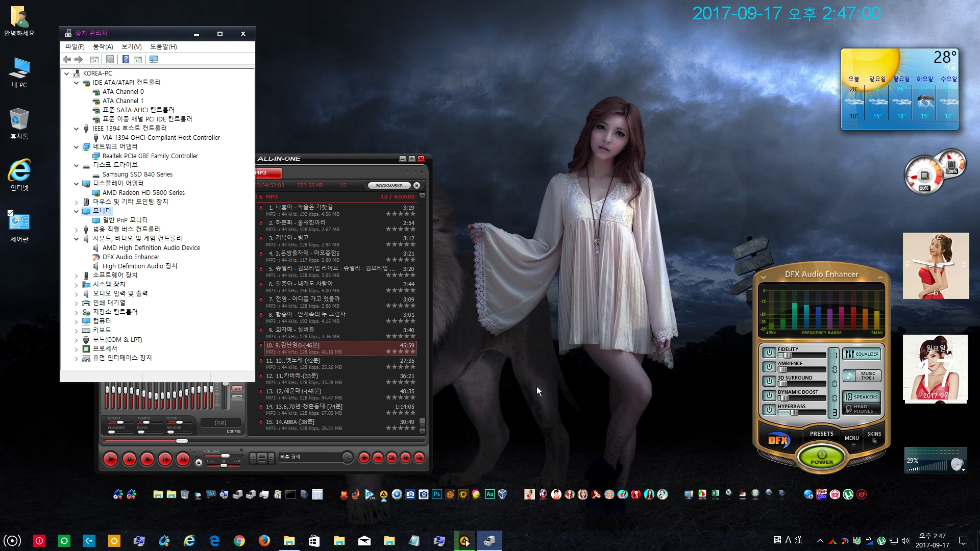The height and width of the screenshot is (551, 980).
Task: Open PRESETS in DFX Audio Enhancer
Action: tap(821, 434)
